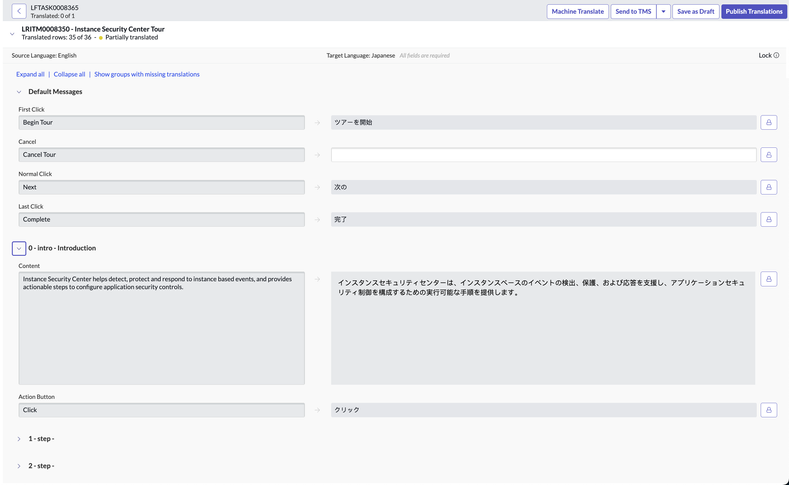Image resolution: width=789 pixels, height=485 pixels.
Task: Click the empty Cancel Tour translation field
Action: point(543,155)
